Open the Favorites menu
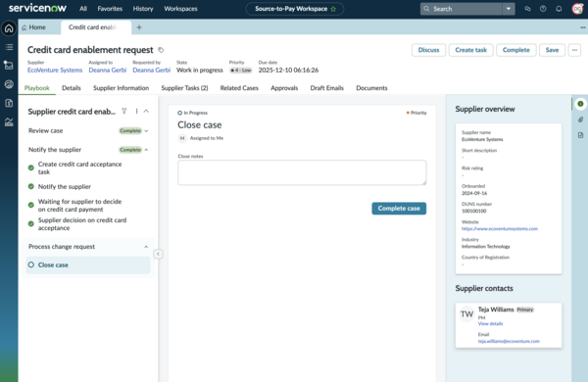Image resolution: width=588 pixels, height=382 pixels. click(x=110, y=9)
